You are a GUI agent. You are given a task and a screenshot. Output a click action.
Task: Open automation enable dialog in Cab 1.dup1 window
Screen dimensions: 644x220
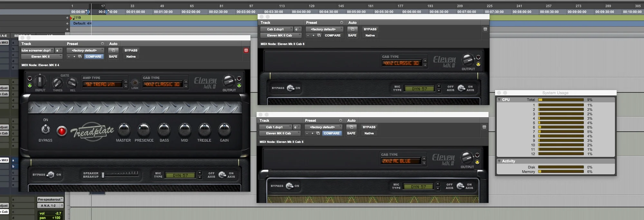pyautogui.click(x=352, y=127)
